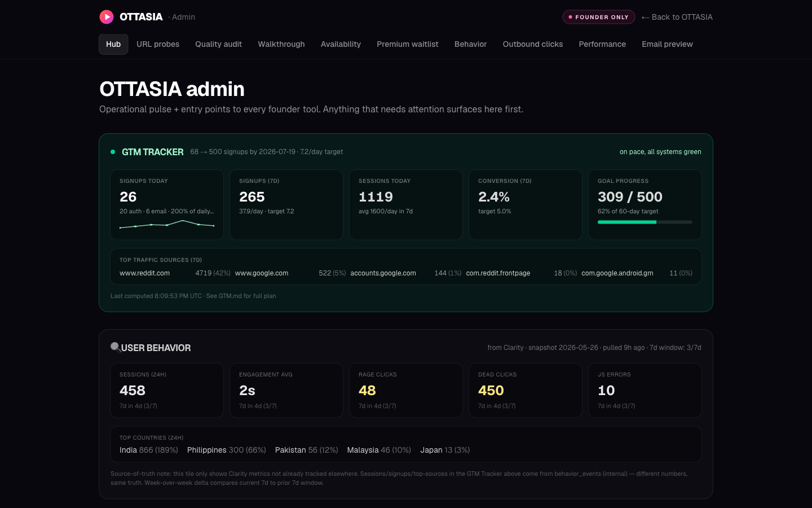Open the Quality audit tab

(x=218, y=44)
